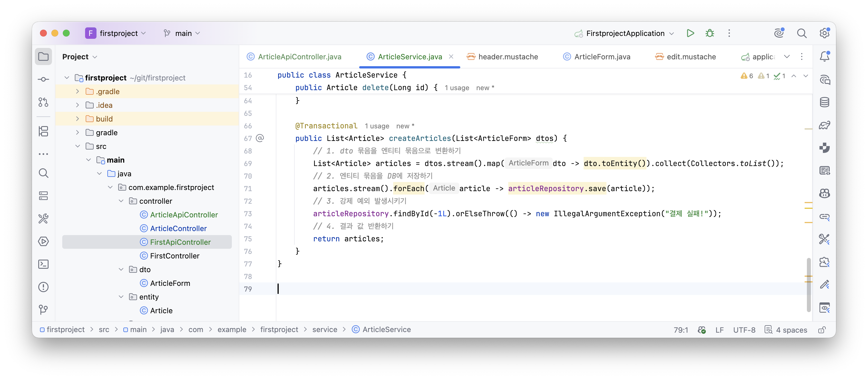Click the editor vertical scrollbar thumb
This screenshot has width=868, height=380.
[808, 285]
